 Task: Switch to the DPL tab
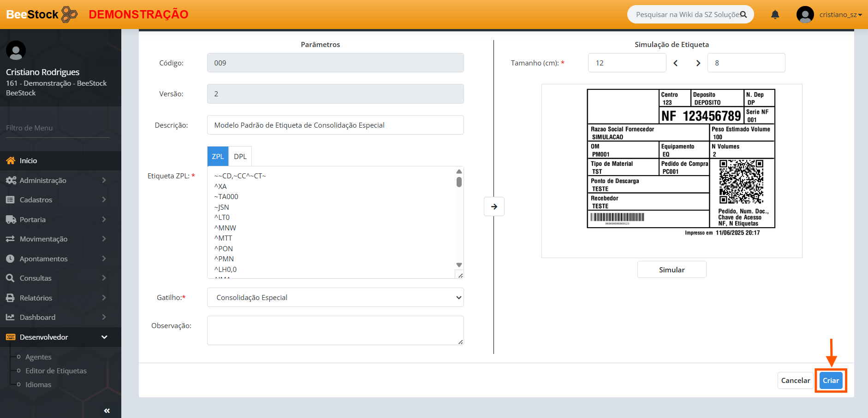pyautogui.click(x=240, y=157)
